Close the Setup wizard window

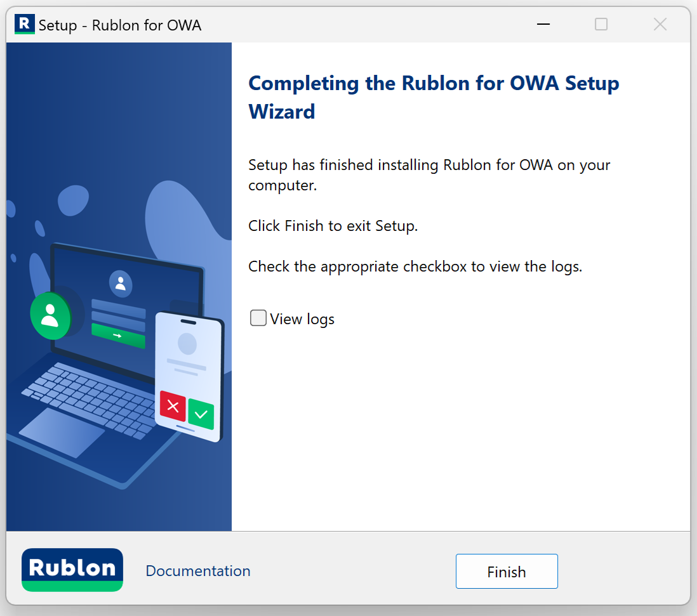[660, 25]
